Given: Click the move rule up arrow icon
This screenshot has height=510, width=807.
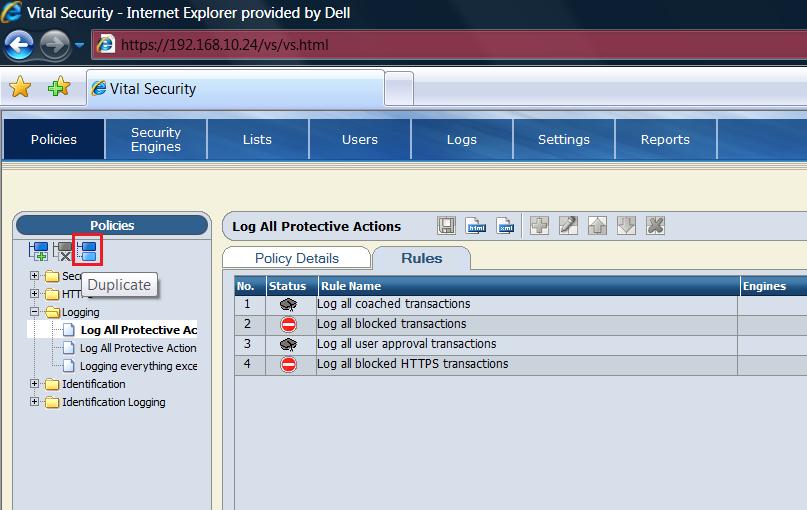Looking at the screenshot, I should point(597,226).
